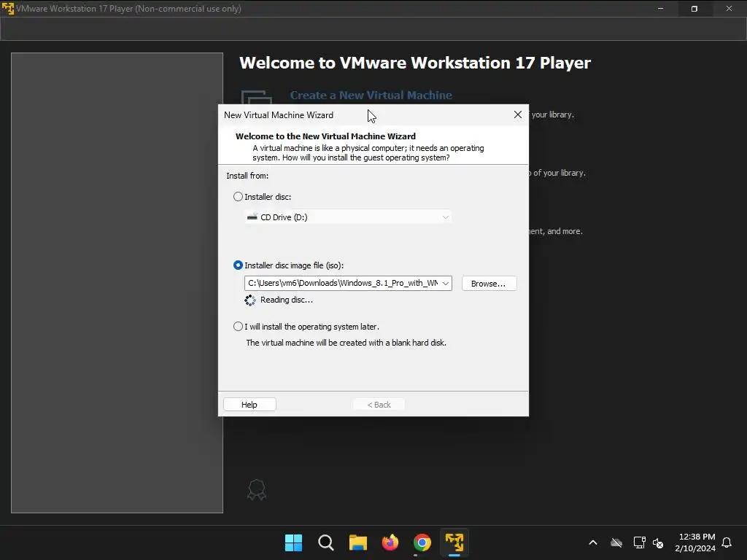The height and width of the screenshot is (560, 747).
Task: Maximize the VMware Player window
Action: click(694, 9)
